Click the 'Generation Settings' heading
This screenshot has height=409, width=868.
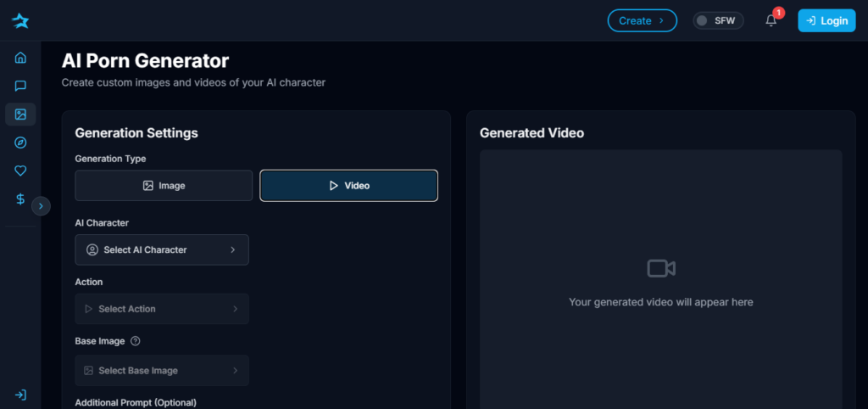136,133
